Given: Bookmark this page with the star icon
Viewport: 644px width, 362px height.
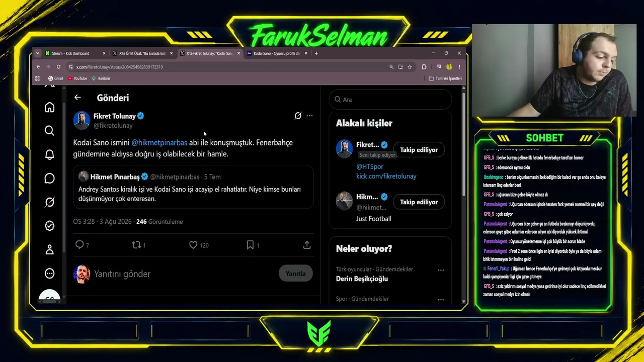Looking at the screenshot, I should pos(410,67).
